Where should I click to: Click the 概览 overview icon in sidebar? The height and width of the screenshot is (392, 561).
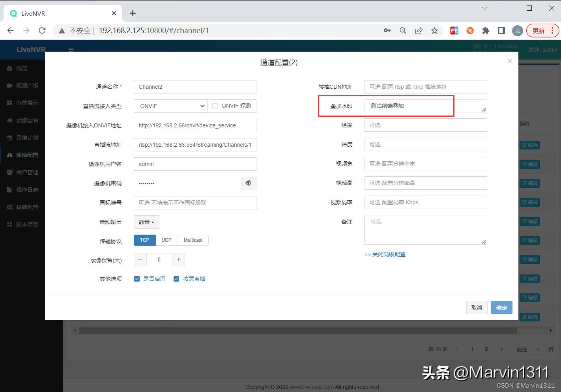tap(9, 68)
